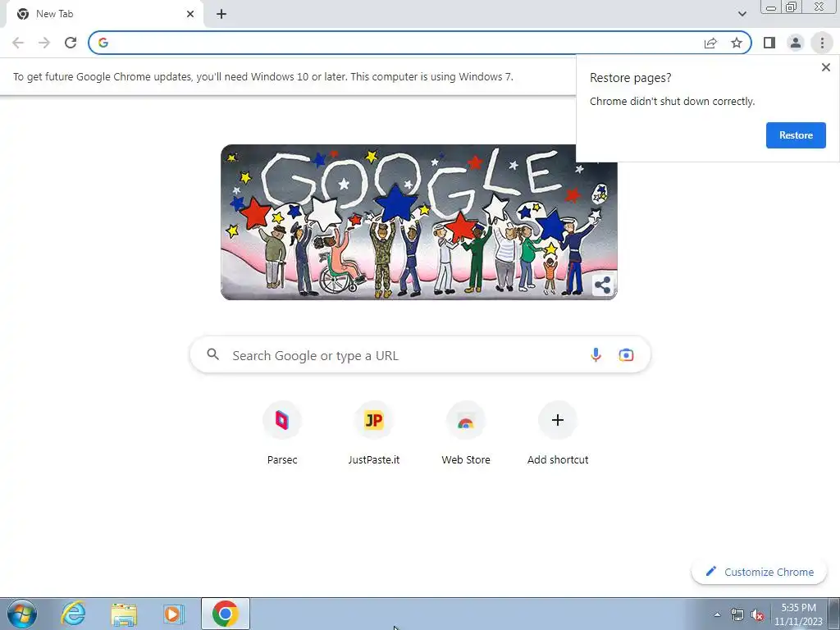Start voice search with the microphone
Viewport: 840px width, 630px height.
[x=596, y=354]
